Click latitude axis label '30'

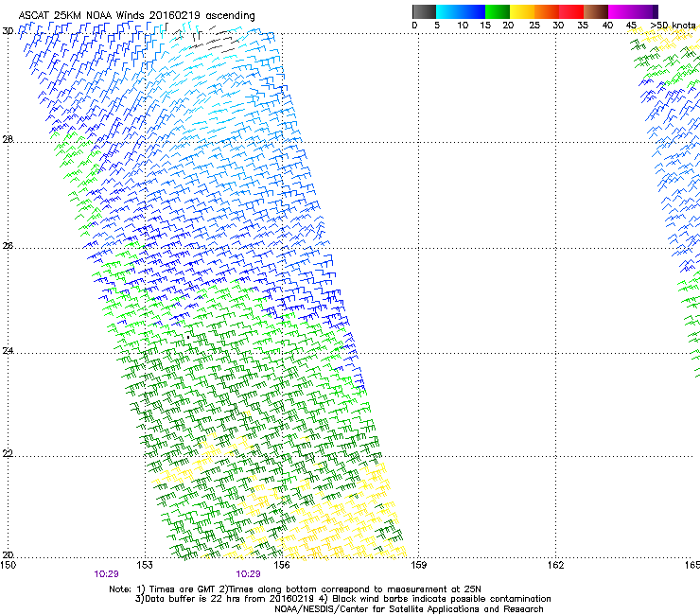tap(8, 31)
